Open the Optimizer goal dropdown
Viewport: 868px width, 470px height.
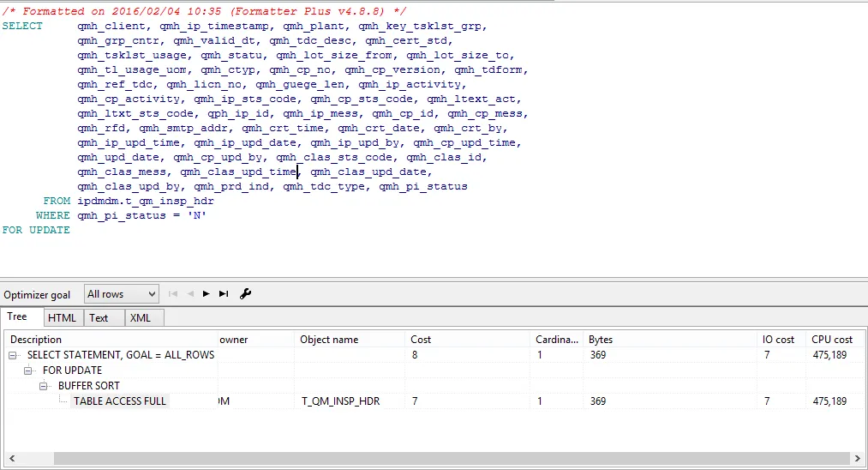tap(121, 294)
